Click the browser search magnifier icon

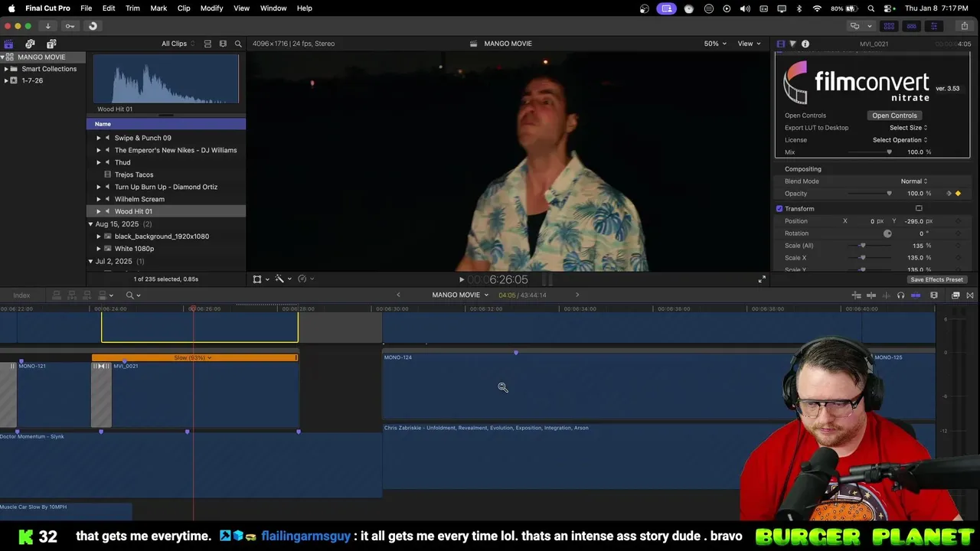coord(238,44)
